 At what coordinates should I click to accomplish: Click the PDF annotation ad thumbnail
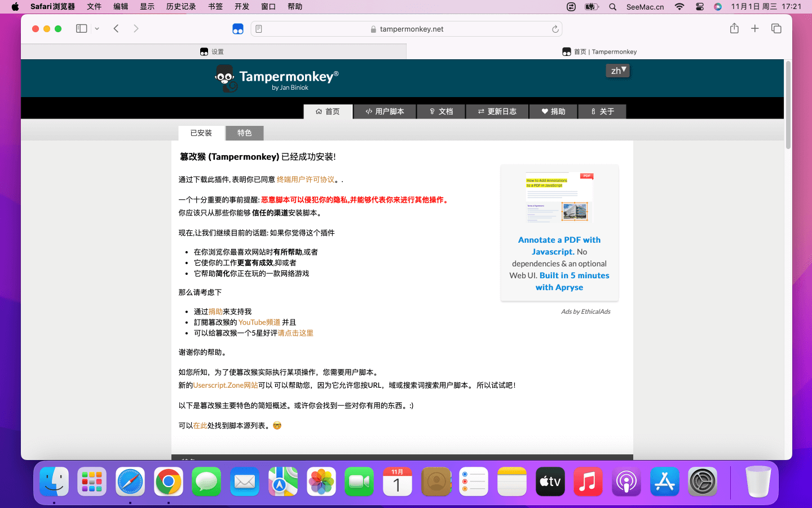click(x=559, y=198)
